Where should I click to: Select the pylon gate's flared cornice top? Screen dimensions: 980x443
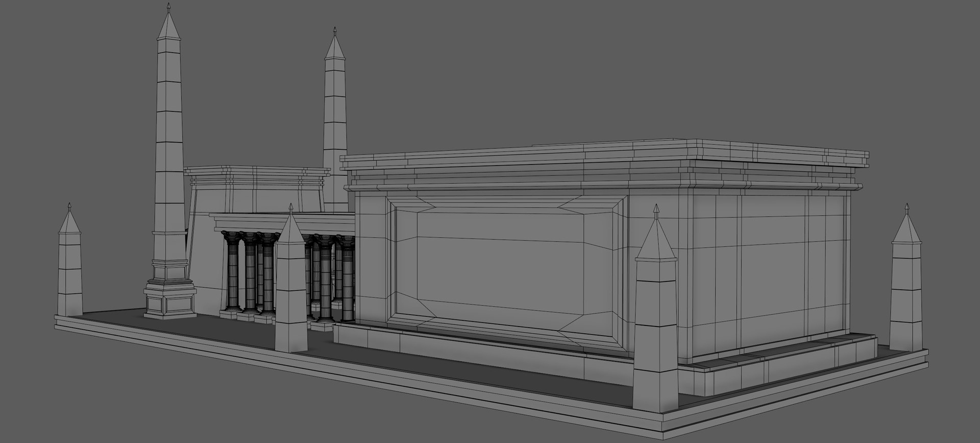point(257,177)
